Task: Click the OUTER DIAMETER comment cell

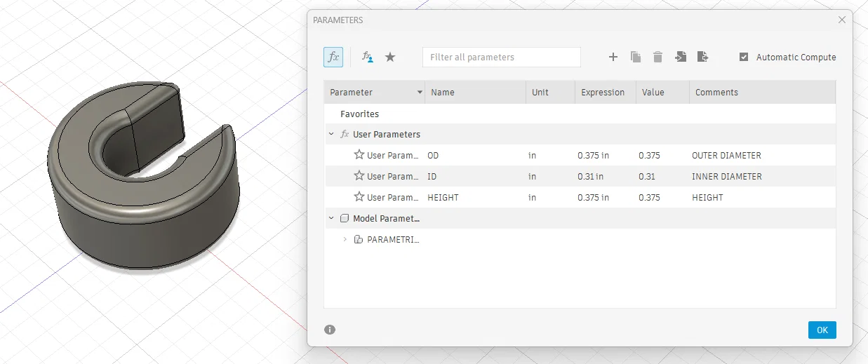Action: pos(763,155)
